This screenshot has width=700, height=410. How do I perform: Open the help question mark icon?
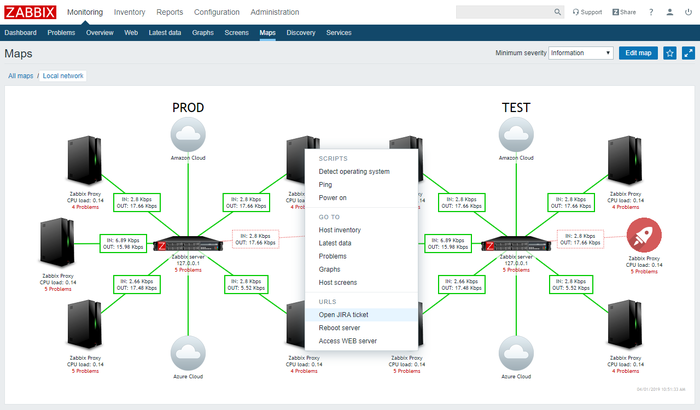(x=651, y=12)
